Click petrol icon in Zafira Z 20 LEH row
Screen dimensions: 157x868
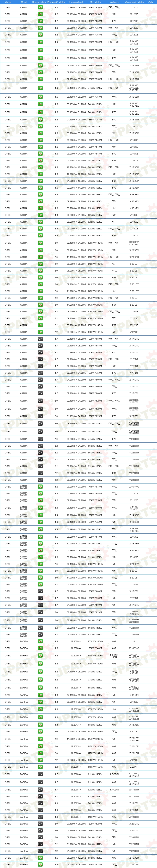[40, 753]
